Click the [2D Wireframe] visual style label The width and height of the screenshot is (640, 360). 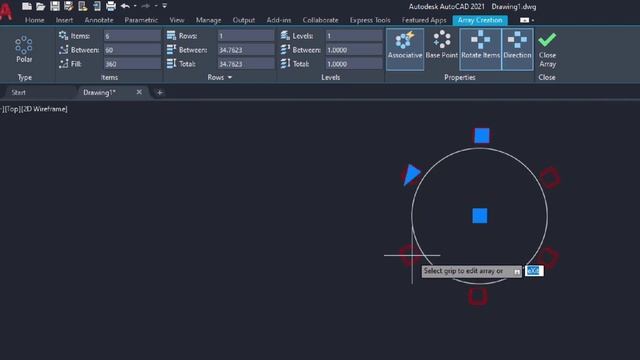pos(44,109)
